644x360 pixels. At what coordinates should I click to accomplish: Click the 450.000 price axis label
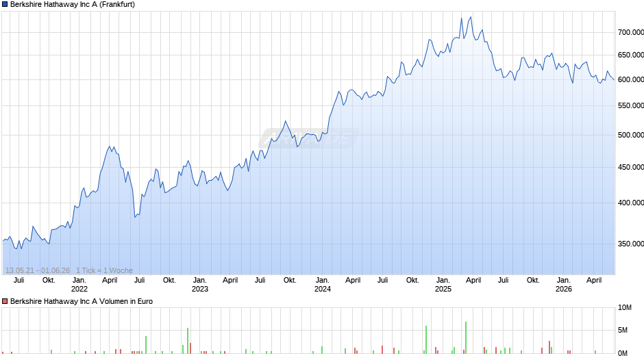click(631, 167)
